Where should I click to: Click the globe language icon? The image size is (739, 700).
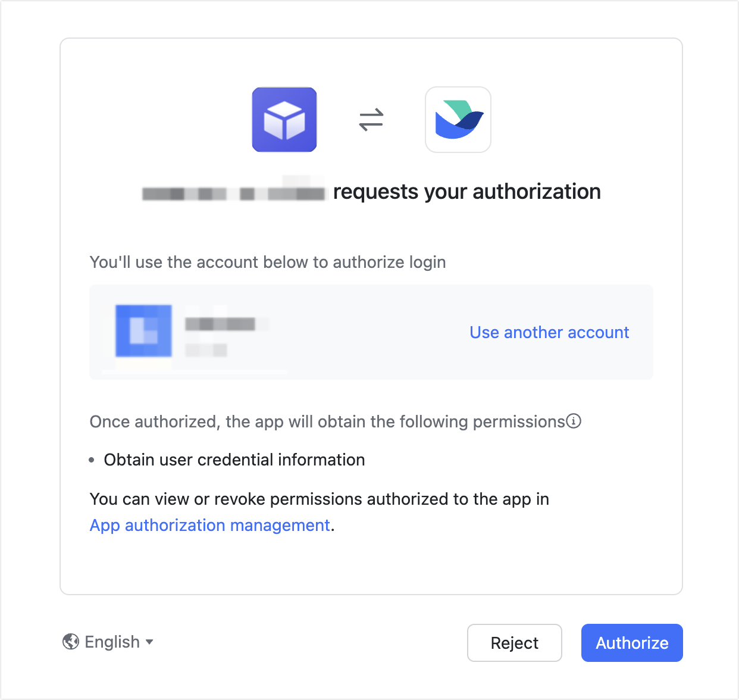(x=71, y=642)
